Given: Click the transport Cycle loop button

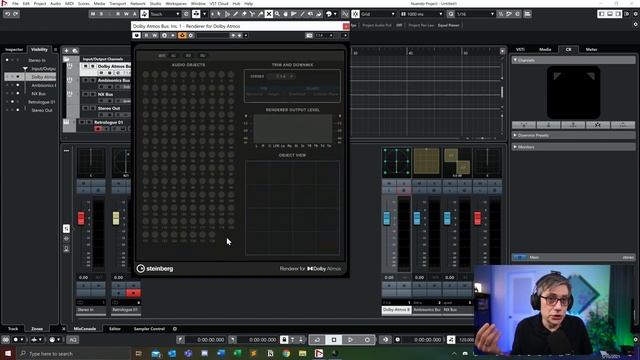Looking at the screenshot, I should [x=317, y=340].
